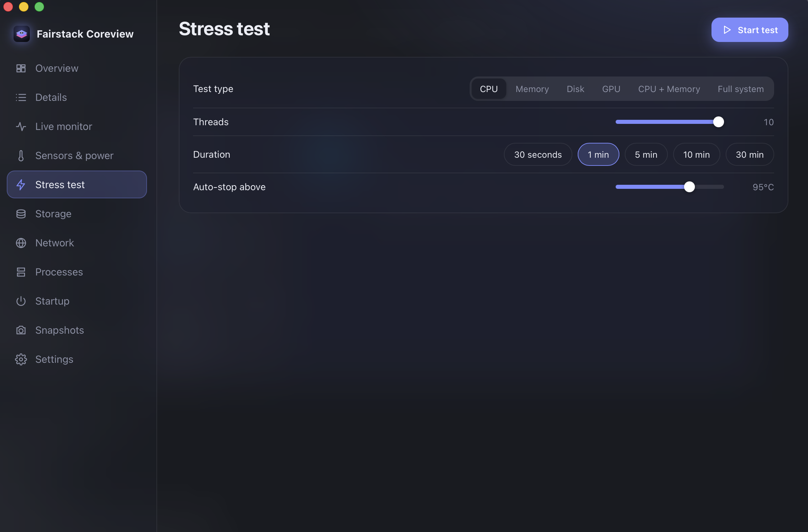Click the Settings gear icon
The image size is (808, 532).
coord(21,359)
